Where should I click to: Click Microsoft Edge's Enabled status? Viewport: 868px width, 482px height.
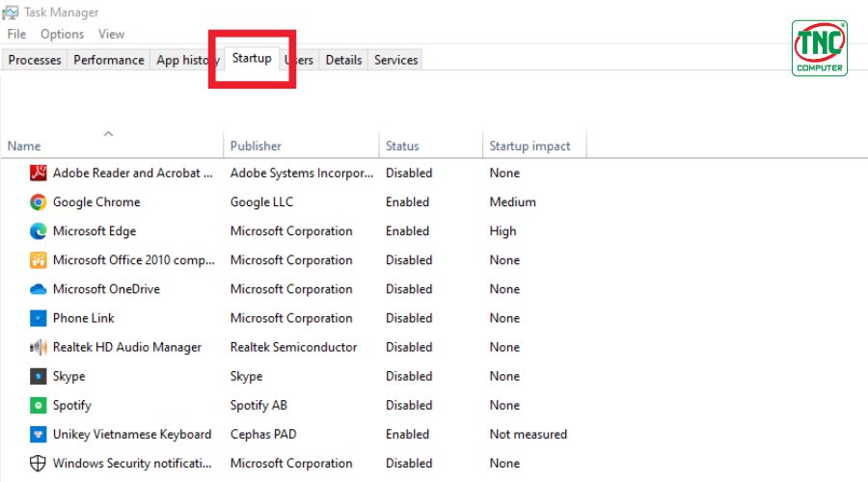pyautogui.click(x=407, y=230)
